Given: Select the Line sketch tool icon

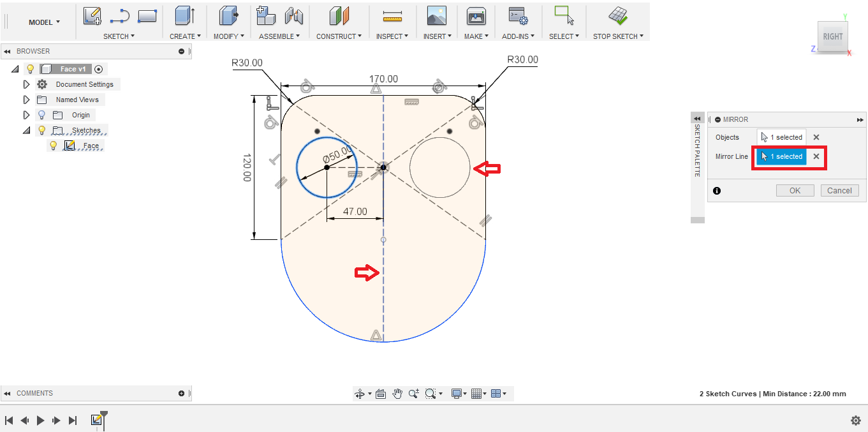Looking at the screenshot, I should [120, 15].
